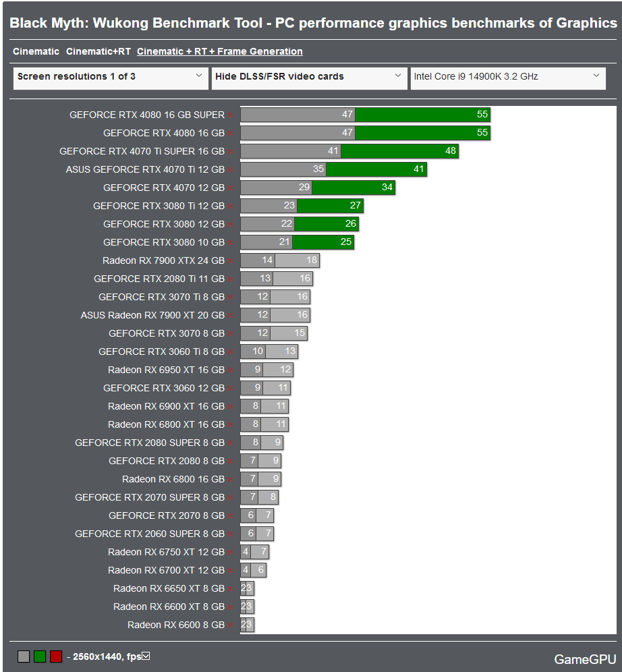The image size is (622, 672).
Task: Click the gray 23 value on RTX 3080 Ti bar
Action: [289, 205]
